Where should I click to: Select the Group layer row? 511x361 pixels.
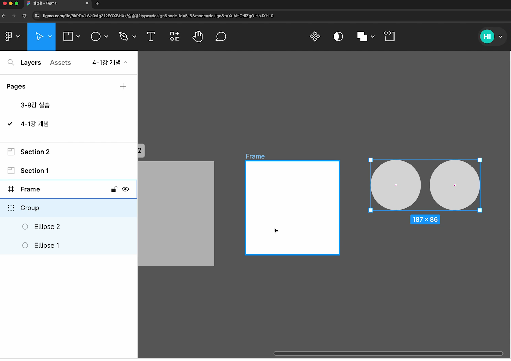click(x=69, y=208)
